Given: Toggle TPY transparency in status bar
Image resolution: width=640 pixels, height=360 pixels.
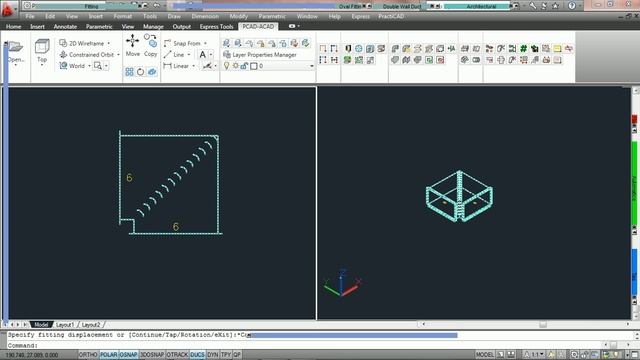Looking at the screenshot, I should tap(226, 355).
